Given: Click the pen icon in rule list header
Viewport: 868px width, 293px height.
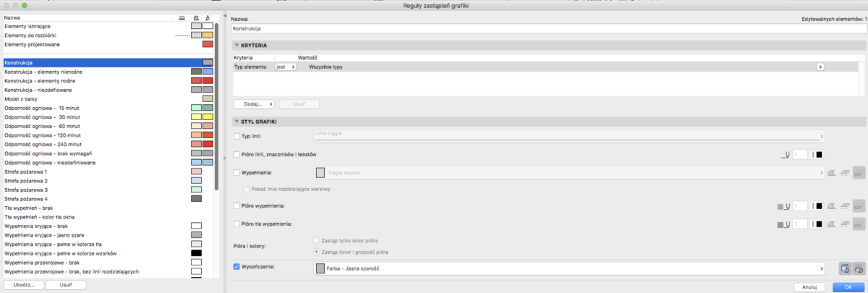Looking at the screenshot, I should (x=208, y=17).
